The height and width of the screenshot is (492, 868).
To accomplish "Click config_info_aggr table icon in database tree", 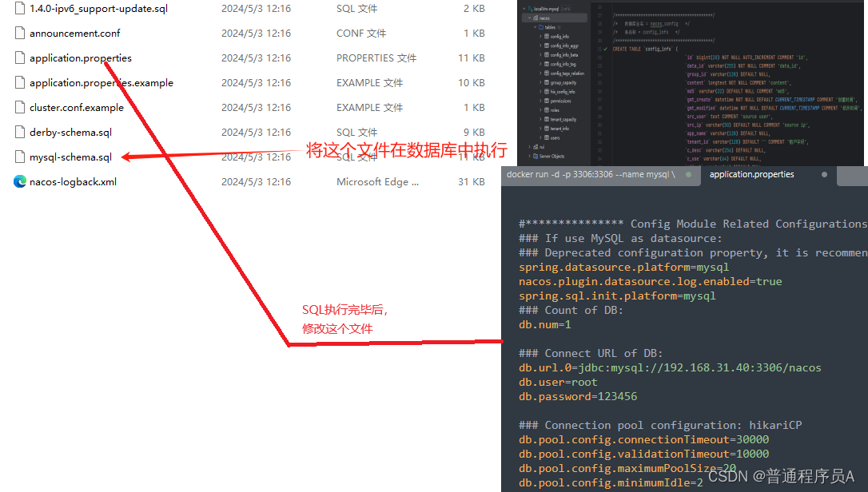I will [x=547, y=46].
